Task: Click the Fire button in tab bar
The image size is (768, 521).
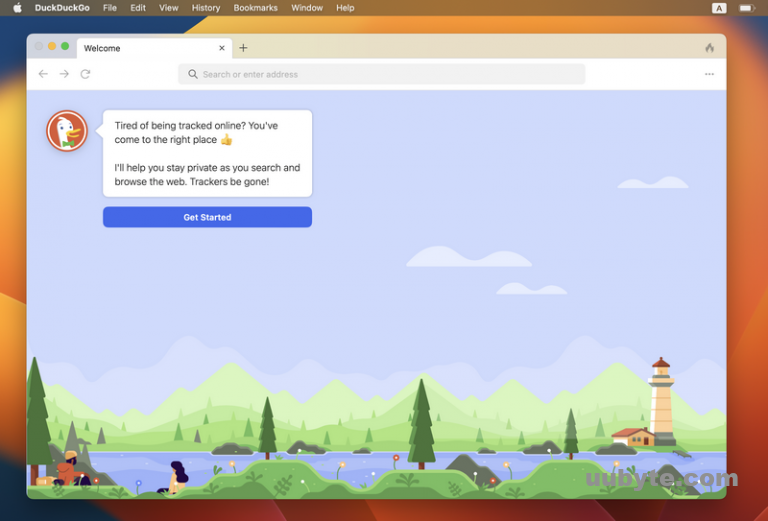Action: [709, 47]
